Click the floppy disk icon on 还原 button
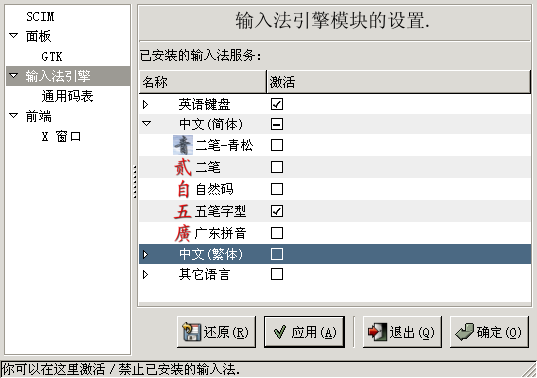The width and height of the screenshot is (537, 378). 191,332
